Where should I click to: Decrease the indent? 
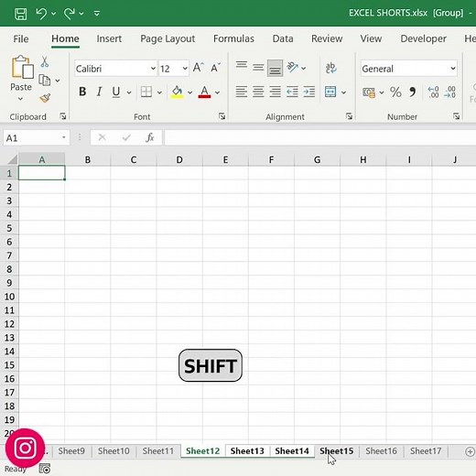point(292,92)
